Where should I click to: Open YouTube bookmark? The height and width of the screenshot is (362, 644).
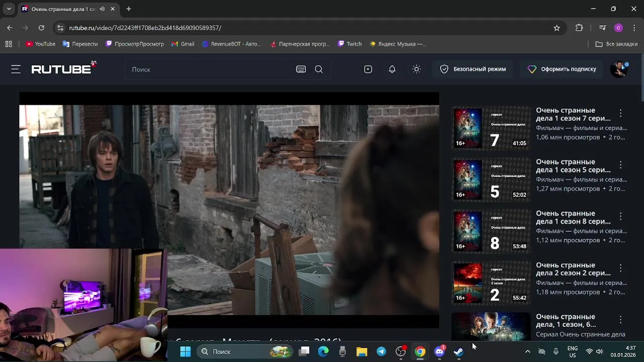[40, 44]
